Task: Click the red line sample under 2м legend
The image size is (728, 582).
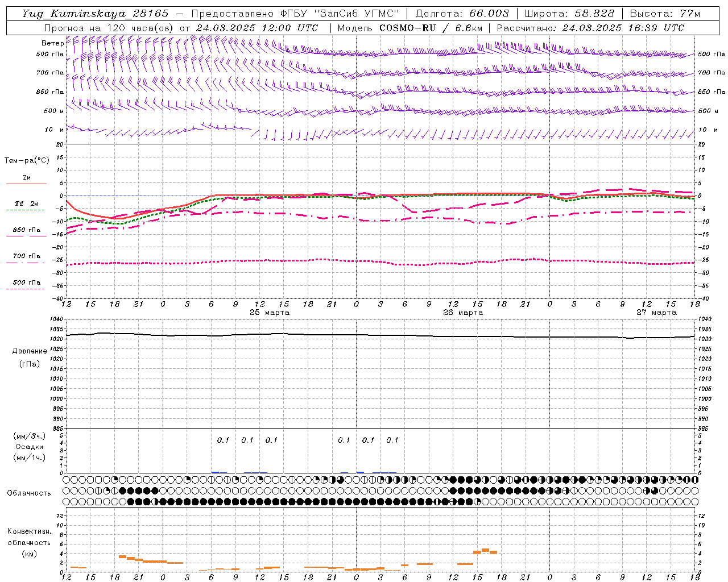Action: (26, 184)
